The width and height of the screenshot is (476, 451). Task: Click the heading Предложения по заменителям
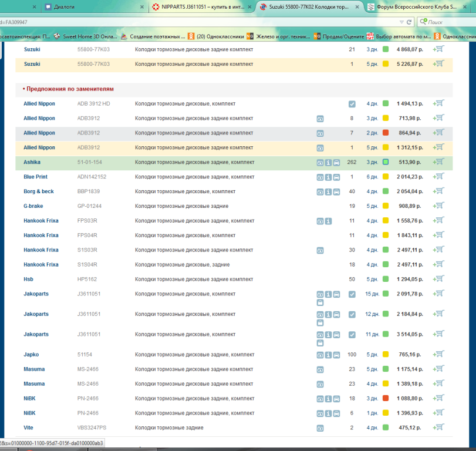point(70,89)
